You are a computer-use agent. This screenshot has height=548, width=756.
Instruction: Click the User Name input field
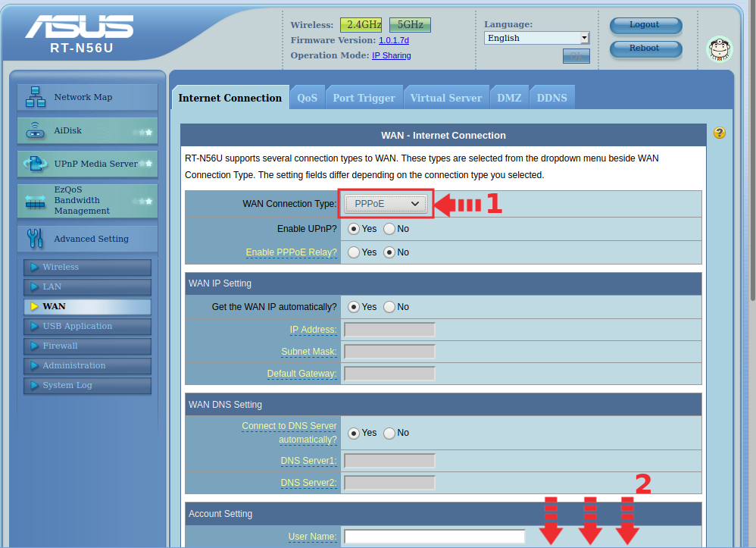(434, 537)
